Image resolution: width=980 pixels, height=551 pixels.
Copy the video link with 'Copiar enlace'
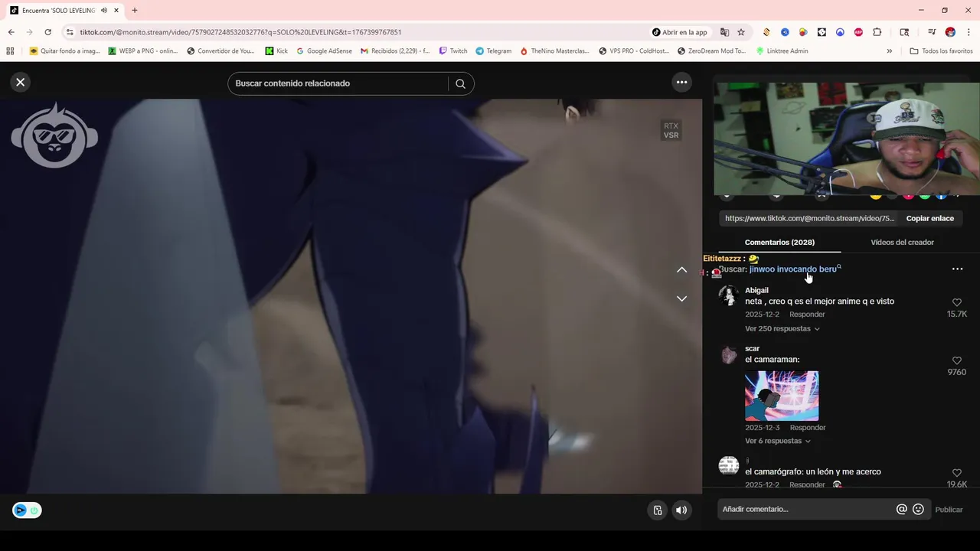pyautogui.click(x=929, y=218)
